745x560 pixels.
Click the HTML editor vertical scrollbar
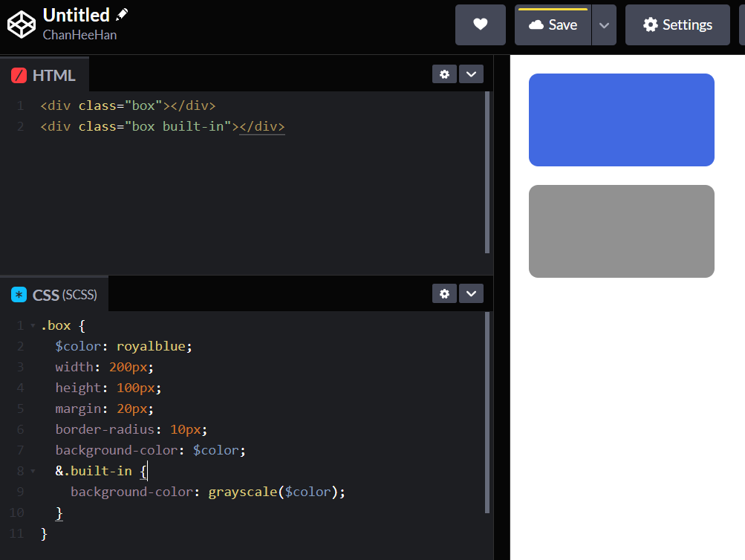[487, 172]
